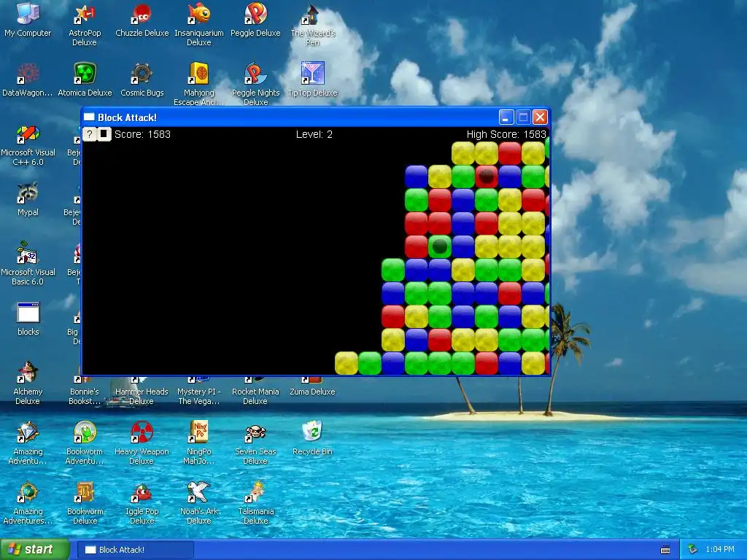Select AstroPop Deluxe desktop shortcut
The height and width of the screenshot is (560, 747).
pyautogui.click(x=85, y=25)
